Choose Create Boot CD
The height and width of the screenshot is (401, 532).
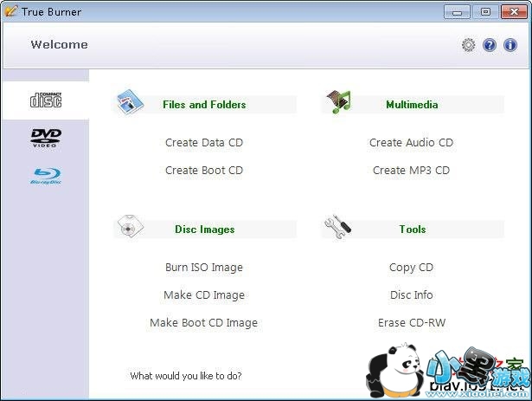pyautogui.click(x=204, y=170)
